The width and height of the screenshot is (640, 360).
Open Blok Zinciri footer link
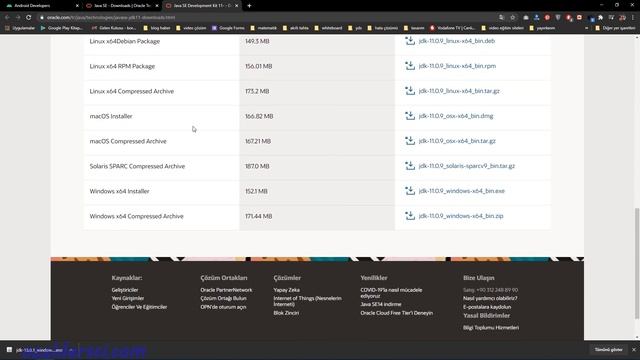click(286, 313)
